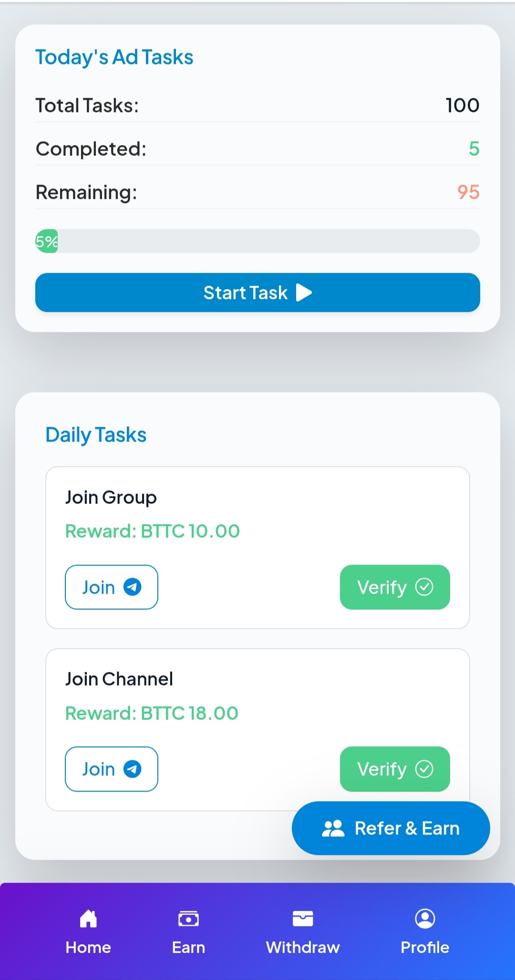Tap the Profile person icon
The width and height of the screenshot is (515, 980).
(x=425, y=918)
